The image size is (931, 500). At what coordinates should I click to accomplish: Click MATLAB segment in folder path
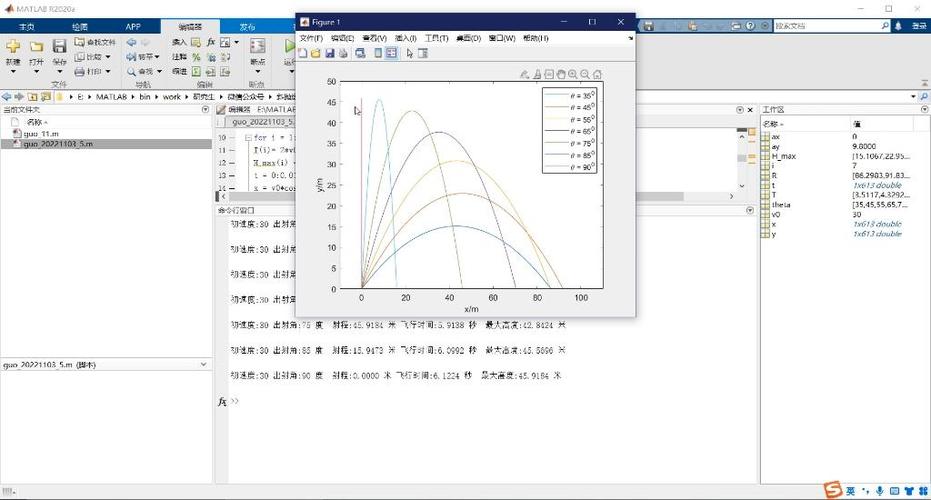tap(112, 96)
